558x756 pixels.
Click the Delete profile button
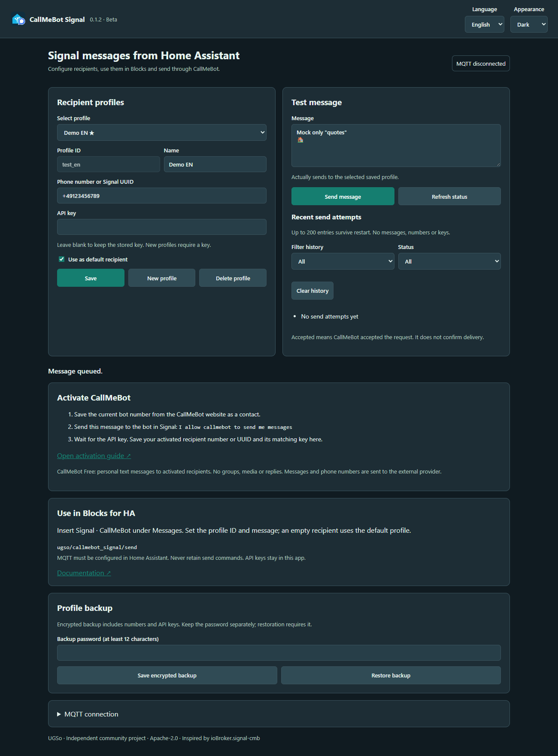click(233, 278)
